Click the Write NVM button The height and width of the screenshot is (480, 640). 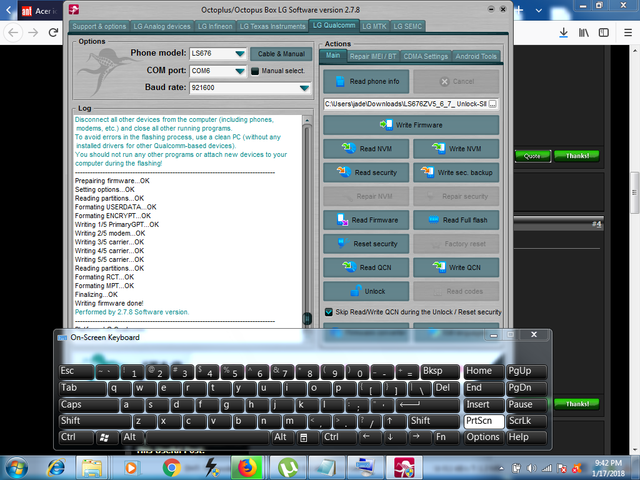pos(456,149)
